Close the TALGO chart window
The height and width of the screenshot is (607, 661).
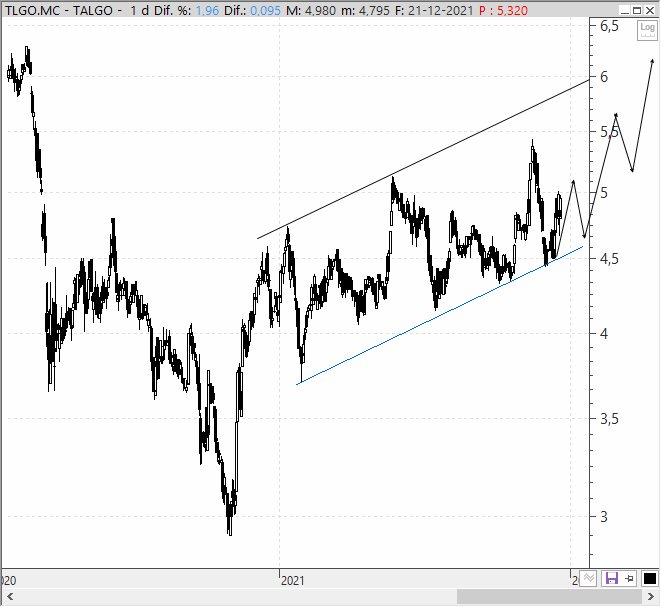coord(650,11)
